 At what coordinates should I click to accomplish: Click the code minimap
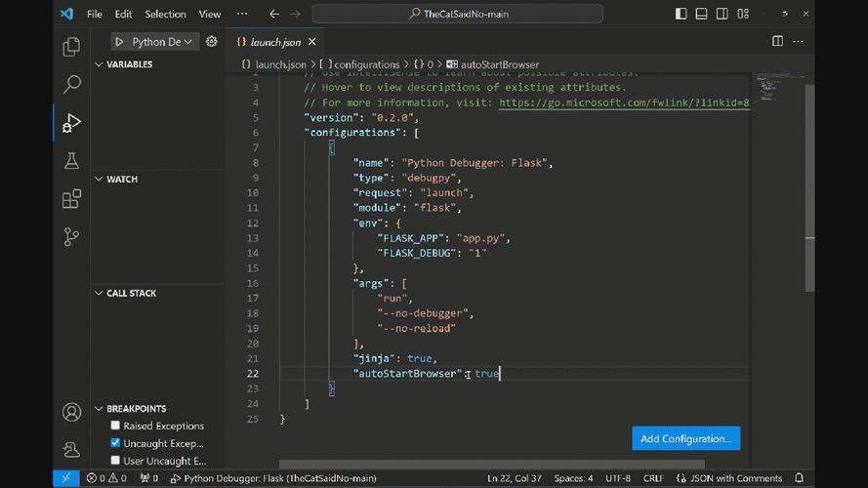[778, 86]
